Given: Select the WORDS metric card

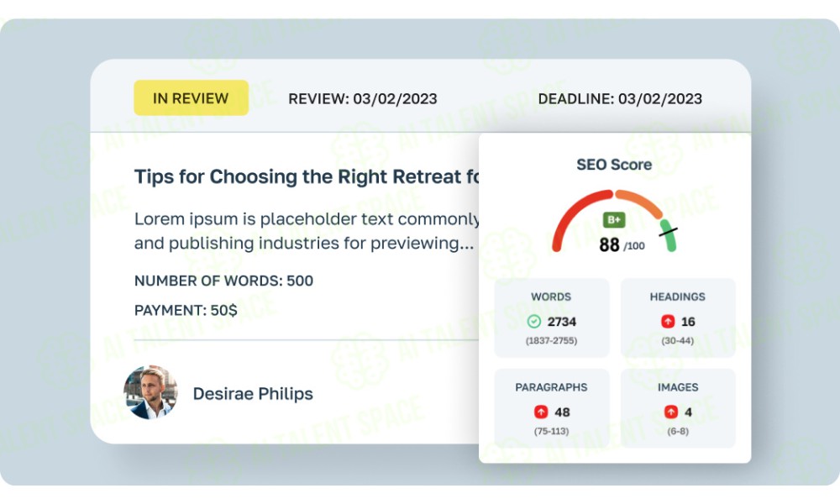Looking at the screenshot, I should tap(551, 318).
